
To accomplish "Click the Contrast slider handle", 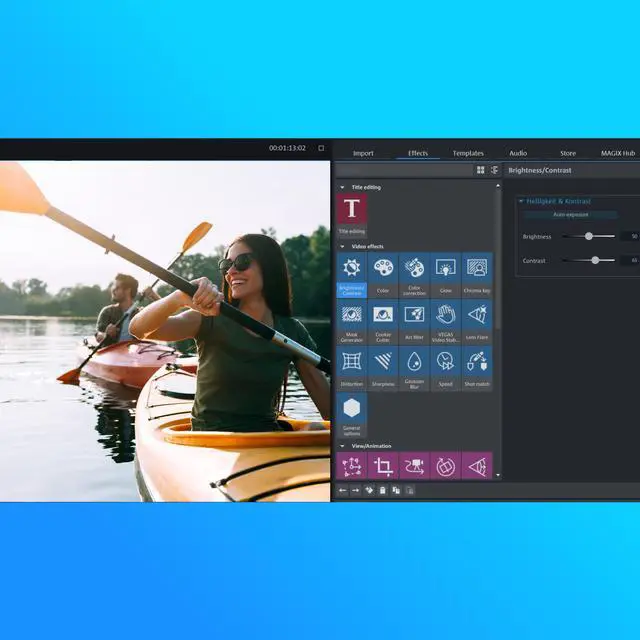I will click(596, 260).
